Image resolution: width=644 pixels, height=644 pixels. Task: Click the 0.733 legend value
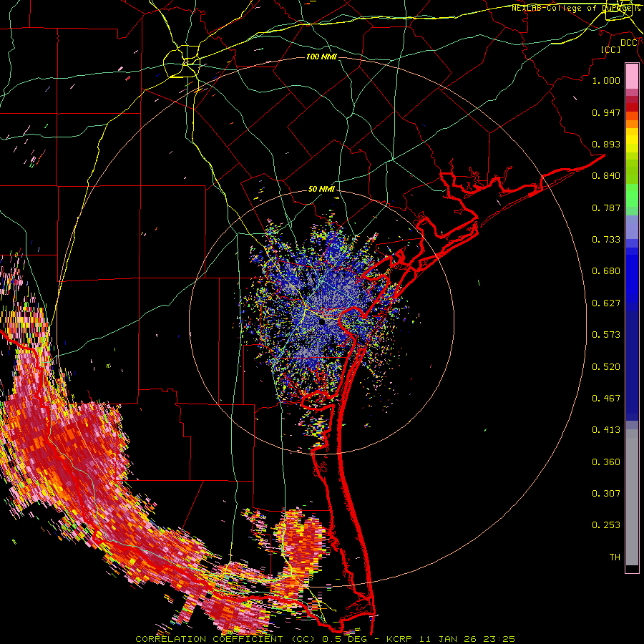pos(606,240)
